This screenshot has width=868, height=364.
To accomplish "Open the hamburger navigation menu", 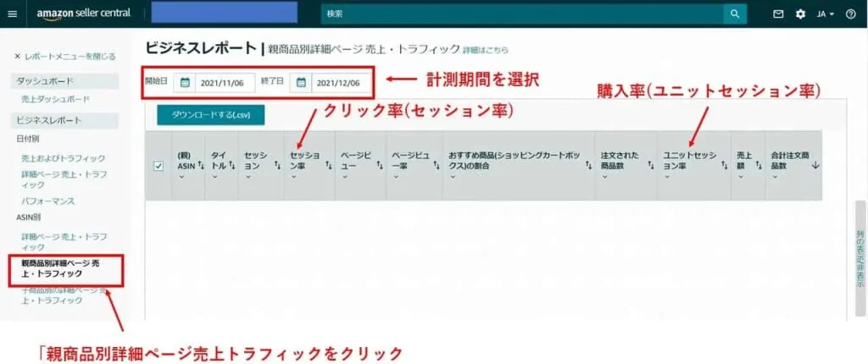I will coord(12,14).
